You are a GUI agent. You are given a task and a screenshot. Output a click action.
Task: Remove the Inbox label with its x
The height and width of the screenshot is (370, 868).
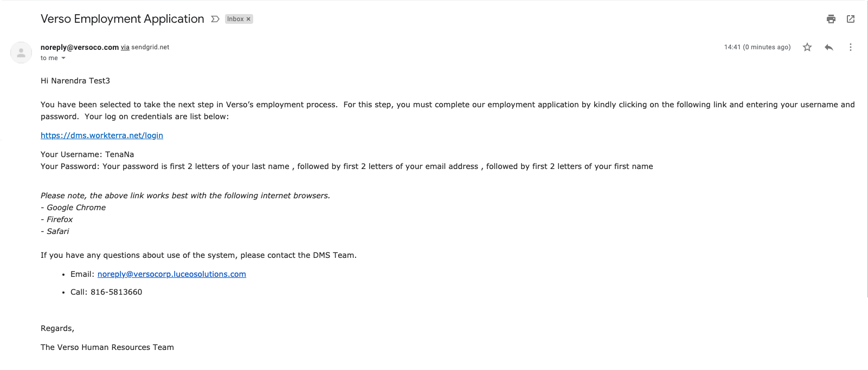coord(249,19)
